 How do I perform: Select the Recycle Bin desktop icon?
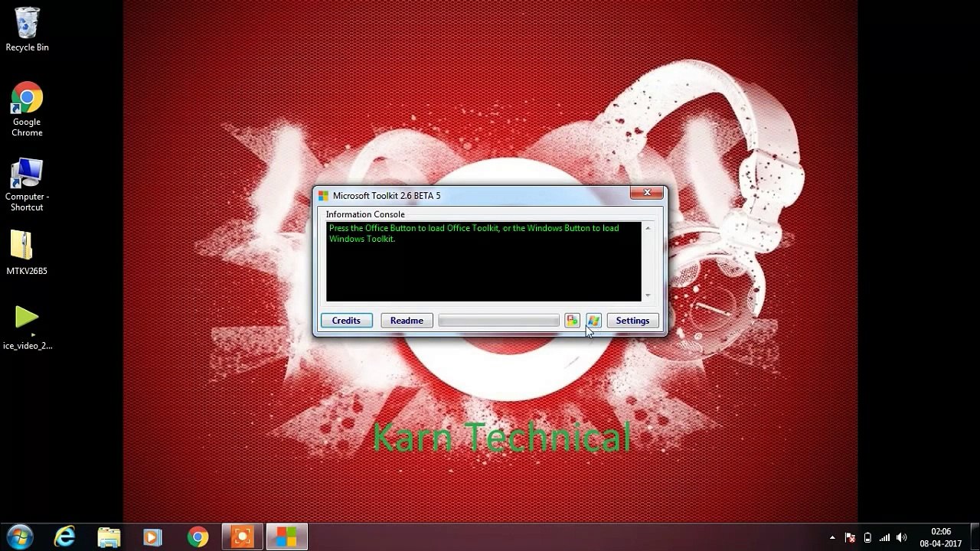pos(27,30)
